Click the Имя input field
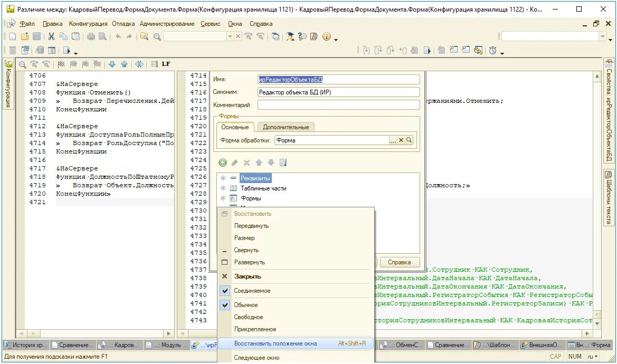The height and width of the screenshot is (364, 617). [x=339, y=80]
